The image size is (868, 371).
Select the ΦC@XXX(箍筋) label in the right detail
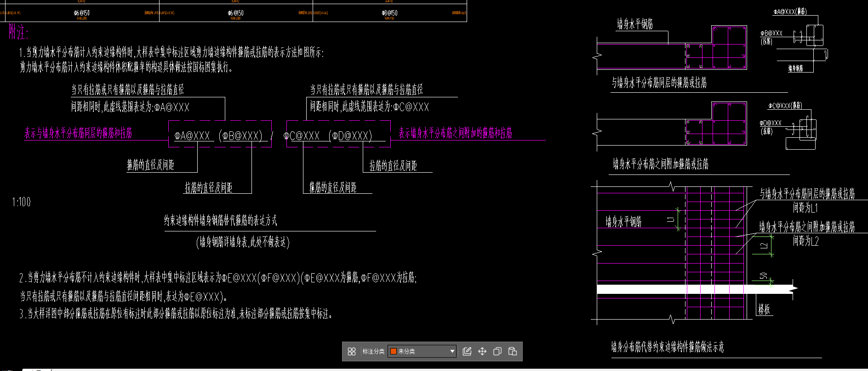pyautogui.click(x=785, y=106)
